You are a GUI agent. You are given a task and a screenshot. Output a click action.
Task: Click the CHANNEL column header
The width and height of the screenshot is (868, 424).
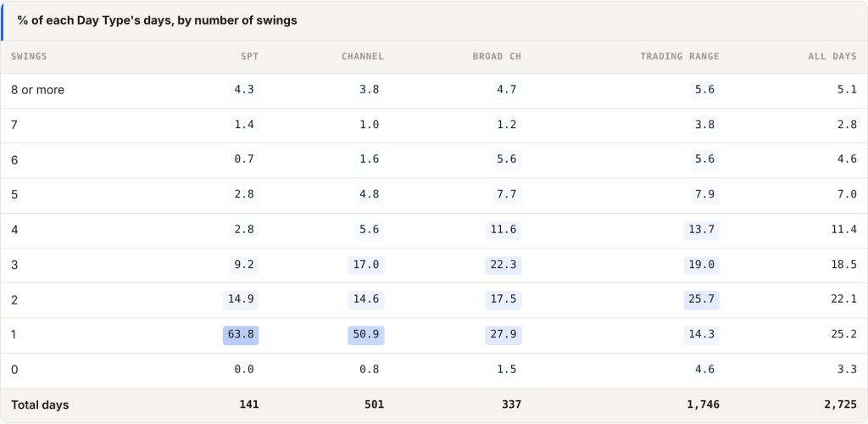(363, 57)
